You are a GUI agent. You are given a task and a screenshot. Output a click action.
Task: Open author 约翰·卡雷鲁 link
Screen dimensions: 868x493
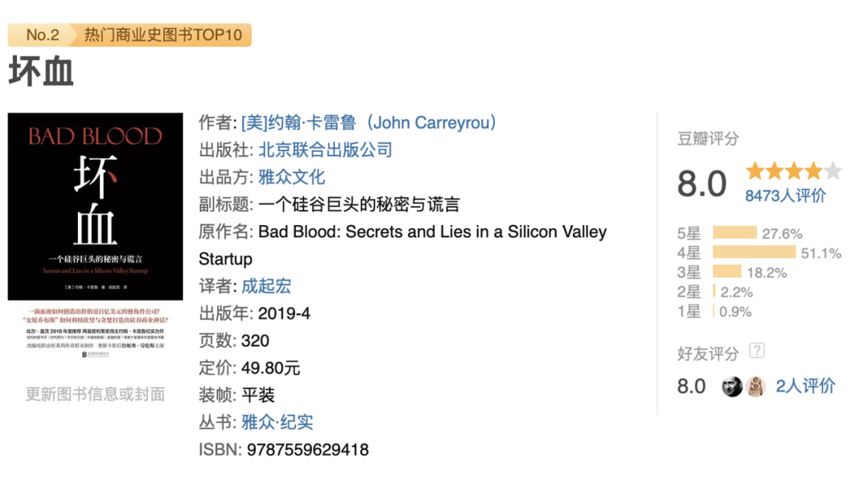point(369,122)
